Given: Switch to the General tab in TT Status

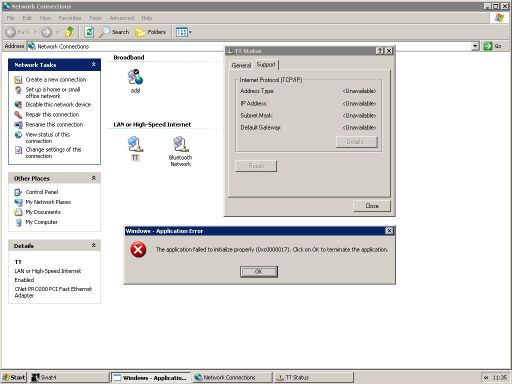Looking at the screenshot, I should pyautogui.click(x=241, y=65).
